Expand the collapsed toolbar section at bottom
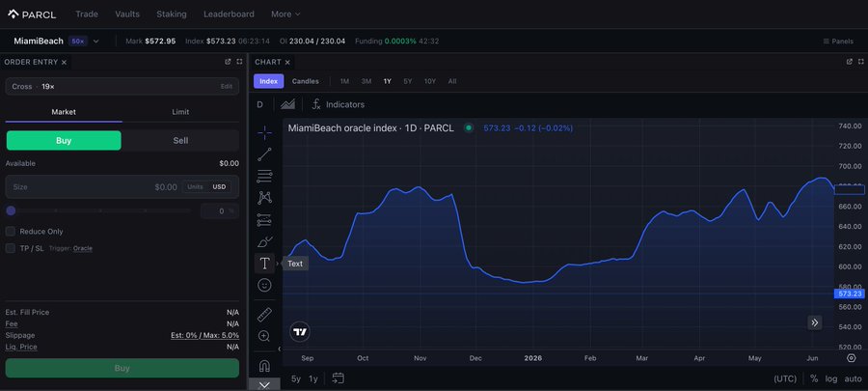This screenshot has height=391, width=868. point(264,384)
